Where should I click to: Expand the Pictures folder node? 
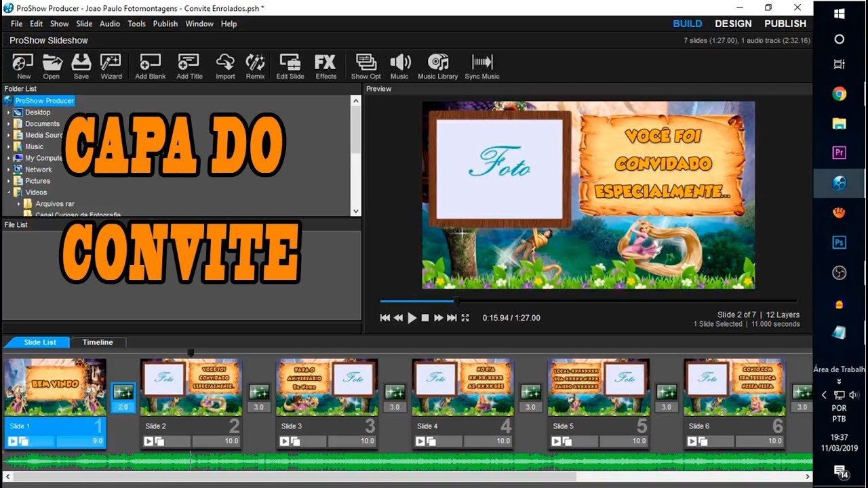coord(9,181)
